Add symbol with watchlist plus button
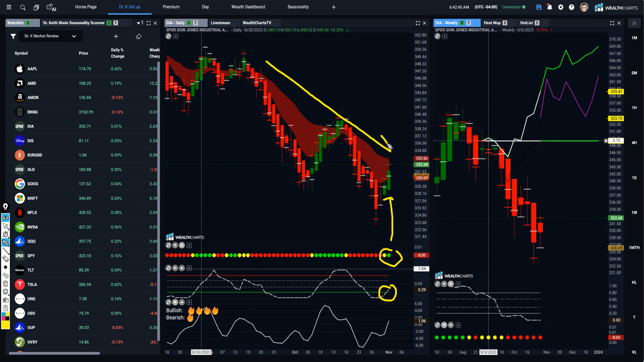 tap(116, 36)
